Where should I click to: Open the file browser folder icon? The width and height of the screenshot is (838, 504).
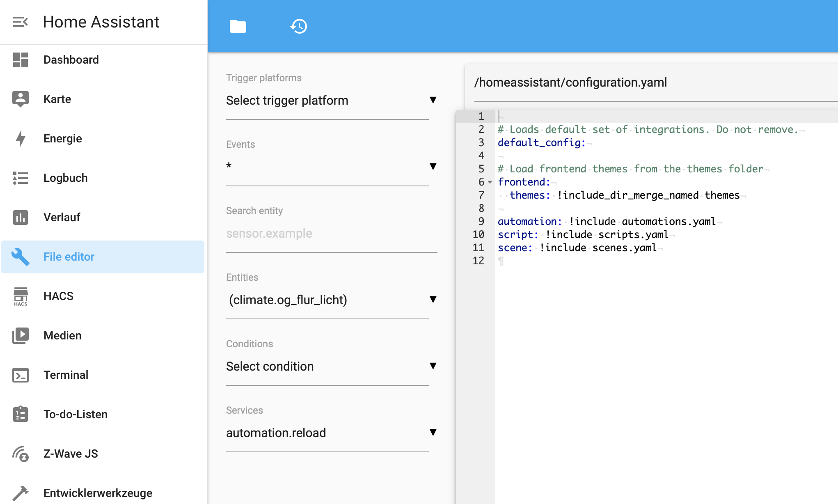point(238,26)
